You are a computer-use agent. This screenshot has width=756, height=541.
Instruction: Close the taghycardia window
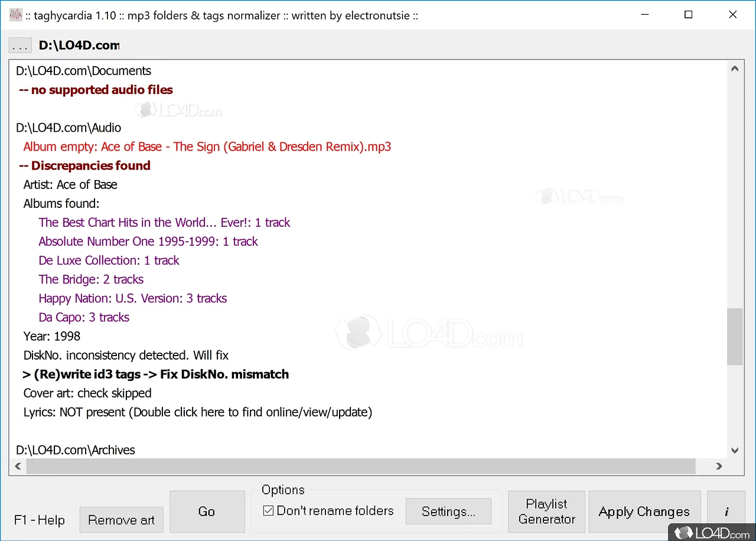point(733,15)
